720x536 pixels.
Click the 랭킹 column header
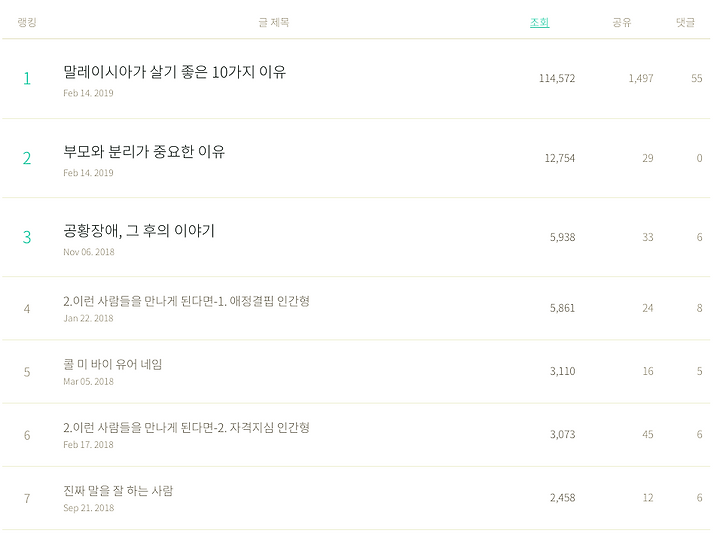coord(27,22)
